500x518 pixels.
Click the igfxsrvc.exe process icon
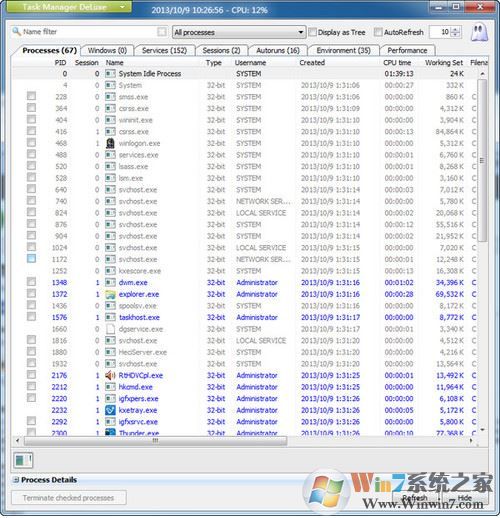110,422
